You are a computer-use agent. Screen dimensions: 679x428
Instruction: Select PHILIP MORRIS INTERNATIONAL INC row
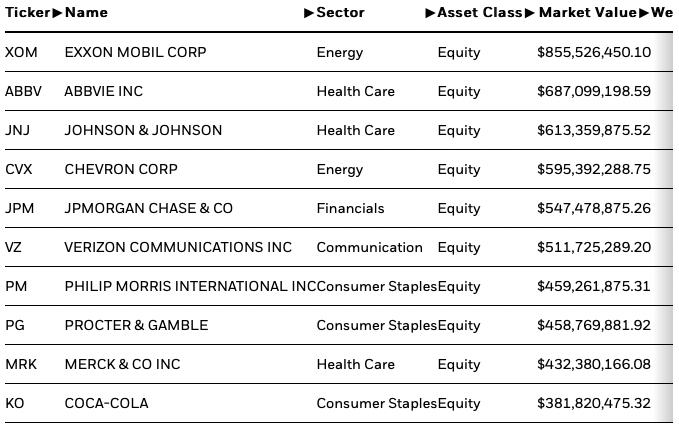339,286
